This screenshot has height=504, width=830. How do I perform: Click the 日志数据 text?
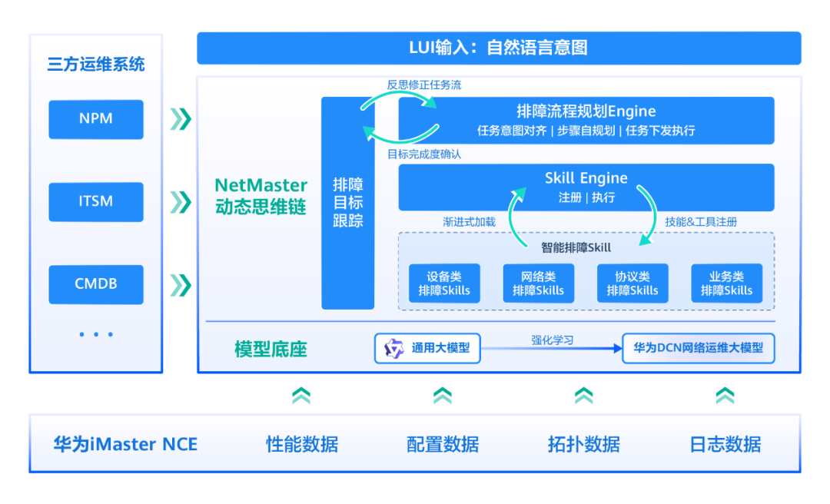click(725, 444)
